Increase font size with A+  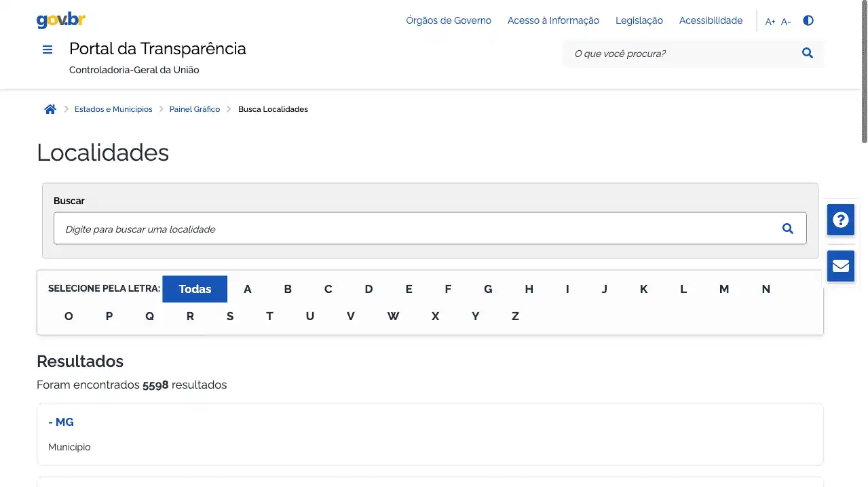tap(770, 22)
